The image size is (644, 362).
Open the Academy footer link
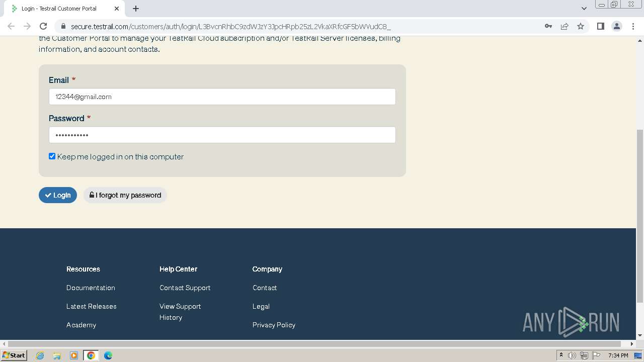(x=81, y=325)
